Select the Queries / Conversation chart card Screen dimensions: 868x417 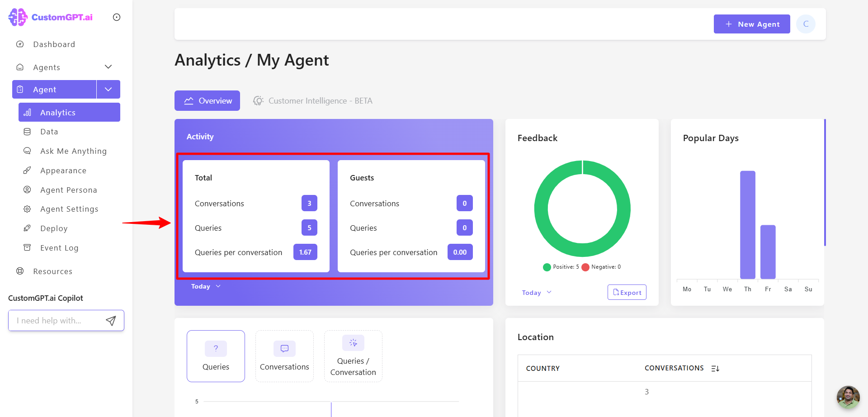353,356
